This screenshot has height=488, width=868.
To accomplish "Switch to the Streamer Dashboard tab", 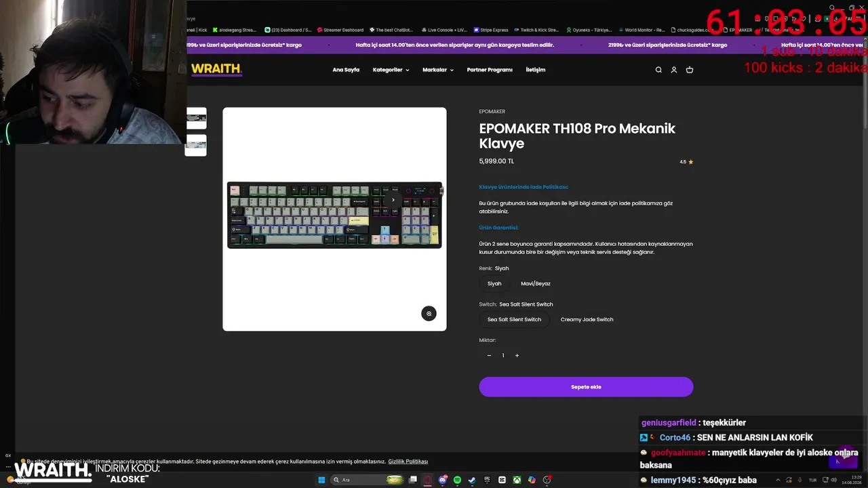I will pos(340,30).
